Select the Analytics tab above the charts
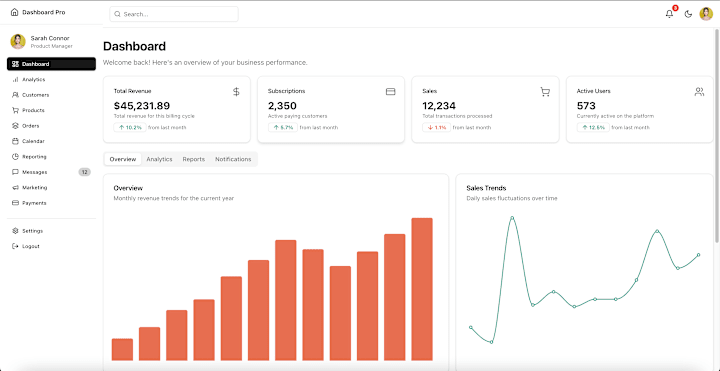Image resolution: width=720 pixels, height=371 pixels. click(x=159, y=159)
